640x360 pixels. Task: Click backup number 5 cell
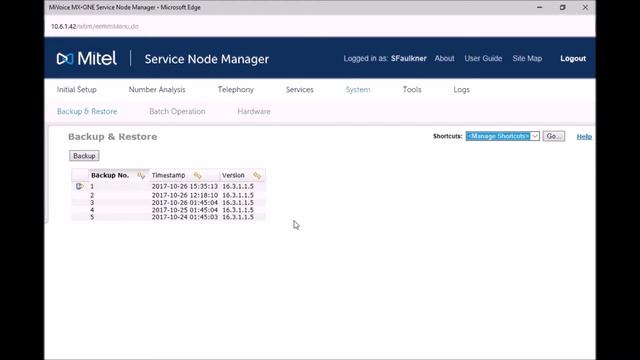[92, 217]
